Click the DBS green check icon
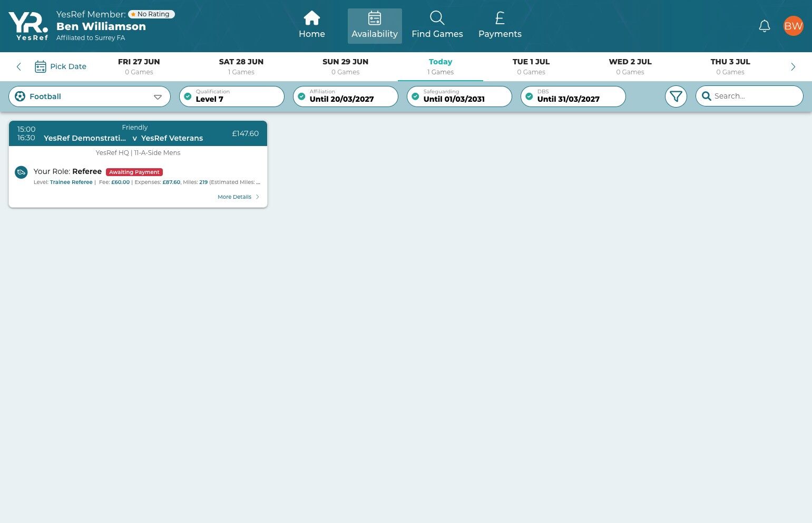This screenshot has width=812, height=523. pos(529,96)
